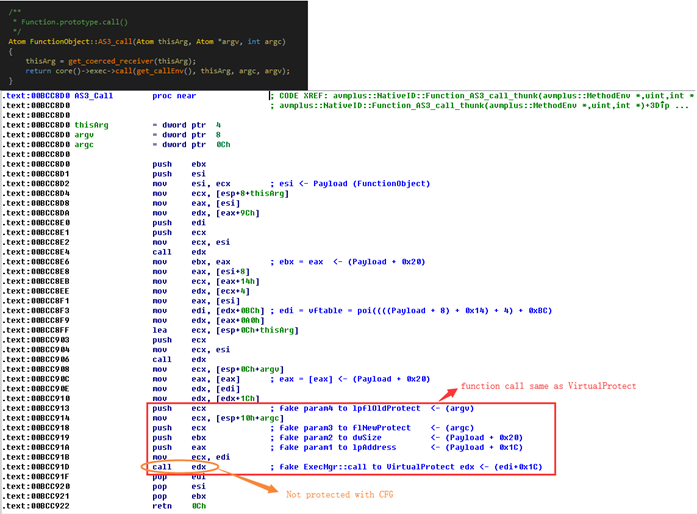Screen dimensions: 697x514
Task: Click push ecx at address 00BCC913
Action: pyautogui.click(x=179, y=409)
